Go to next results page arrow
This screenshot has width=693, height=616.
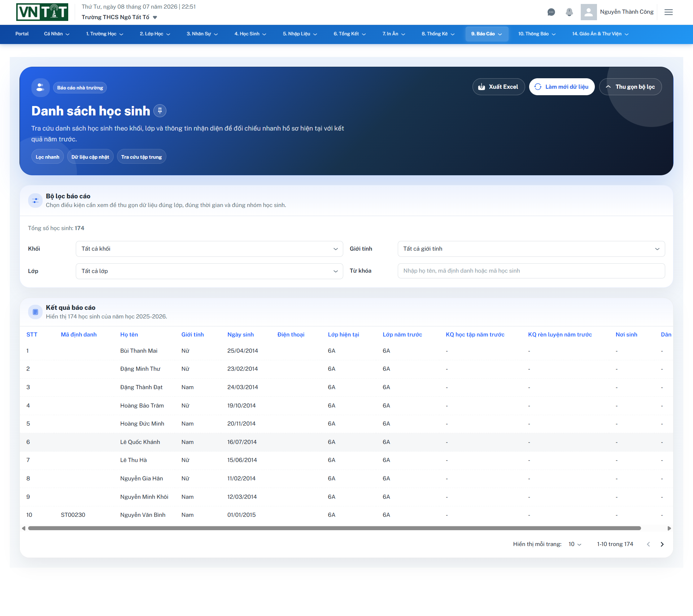tap(662, 544)
